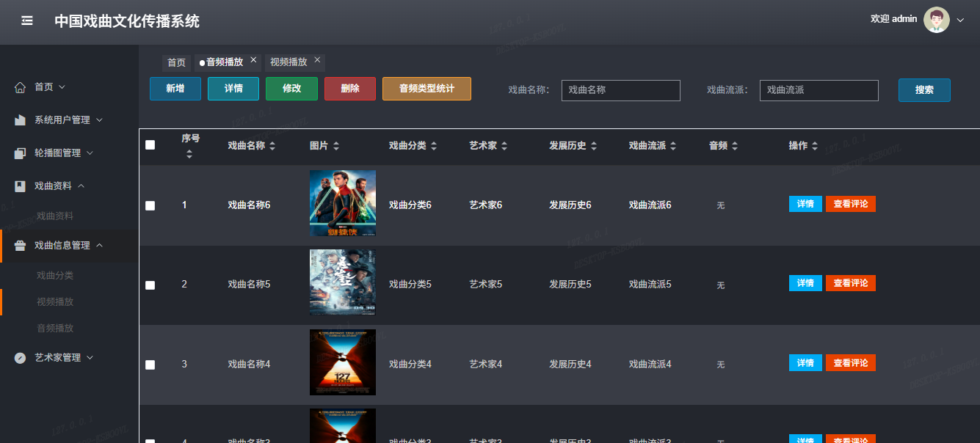Open the 视频播放 sidebar submenu item
Screen dimensions: 980x443
pyautogui.click(x=55, y=302)
